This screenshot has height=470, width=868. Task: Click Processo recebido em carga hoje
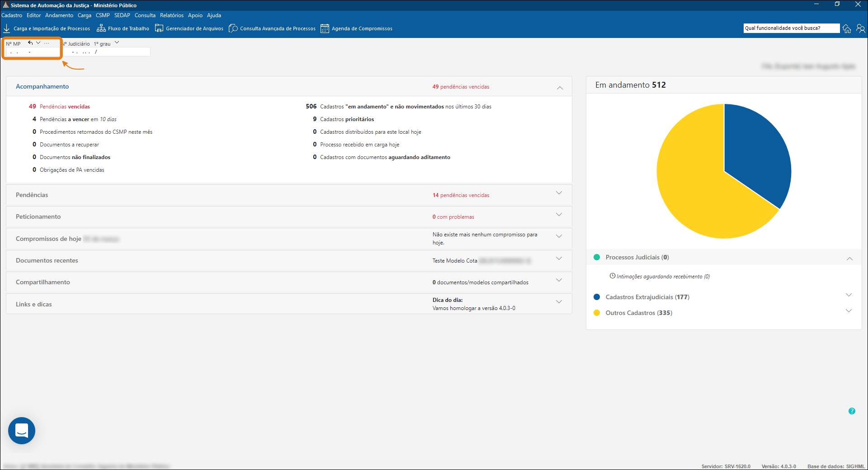[356, 145]
